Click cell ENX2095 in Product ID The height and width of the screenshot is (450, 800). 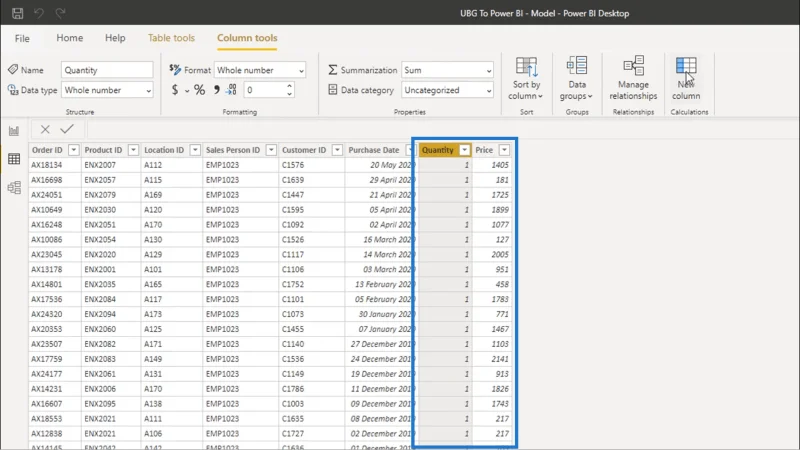pos(111,404)
